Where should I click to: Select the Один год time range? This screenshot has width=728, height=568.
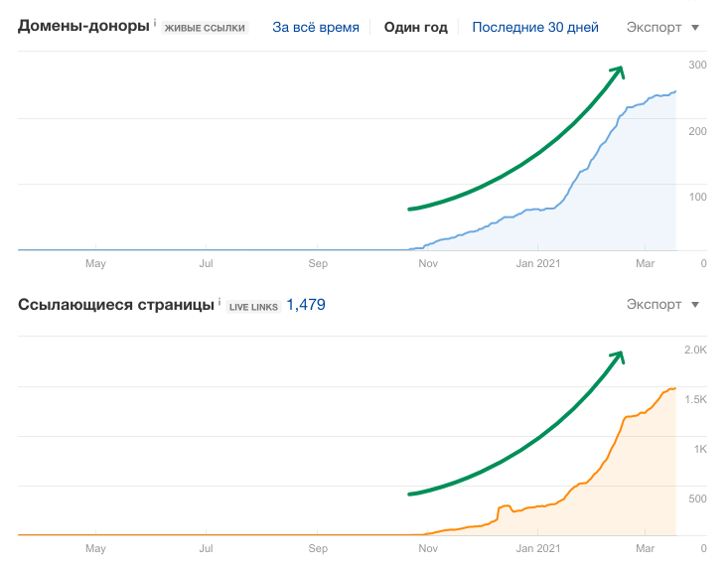pyautogui.click(x=415, y=27)
